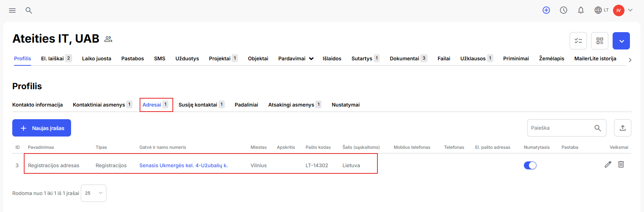Sort by Miestas column header
The width and height of the screenshot is (644, 212).
pyautogui.click(x=259, y=147)
